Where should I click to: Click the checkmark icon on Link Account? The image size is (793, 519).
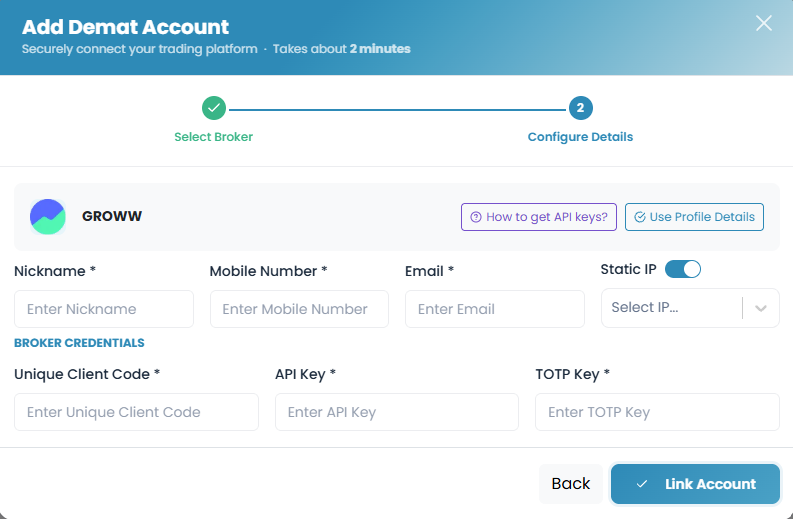(642, 484)
